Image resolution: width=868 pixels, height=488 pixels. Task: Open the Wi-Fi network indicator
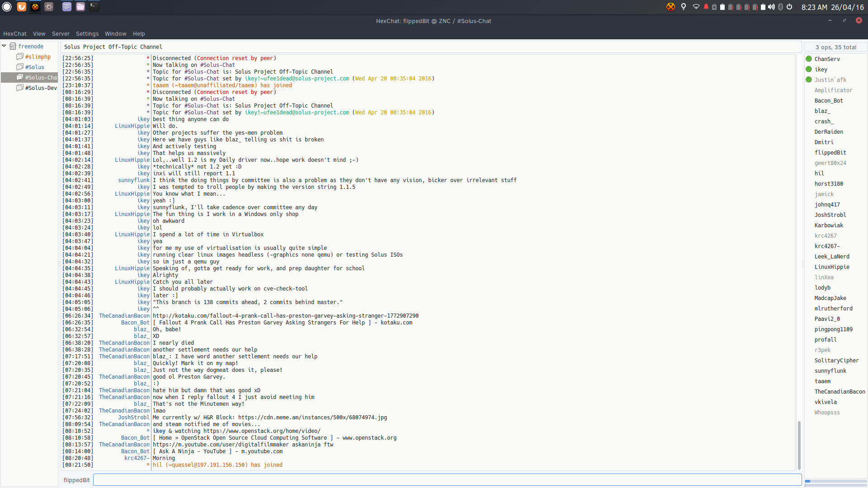pyautogui.click(x=696, y=7)
